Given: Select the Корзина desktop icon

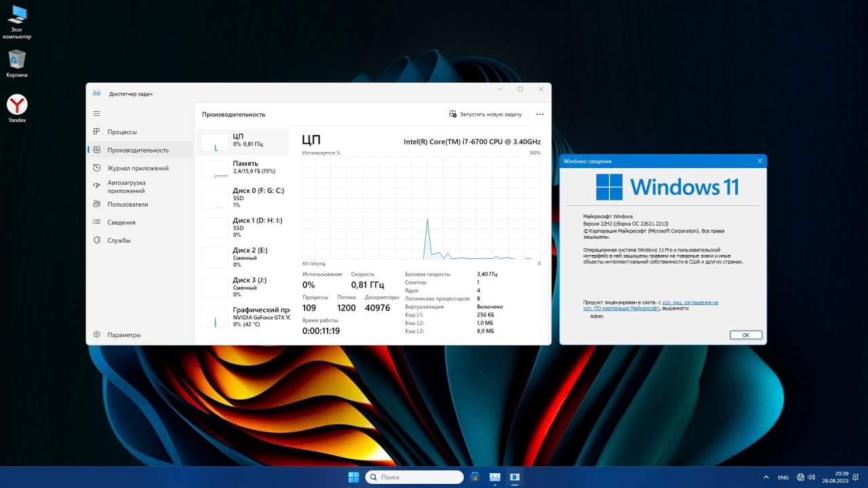Looking at the screenshot, I should click(17, 64).
